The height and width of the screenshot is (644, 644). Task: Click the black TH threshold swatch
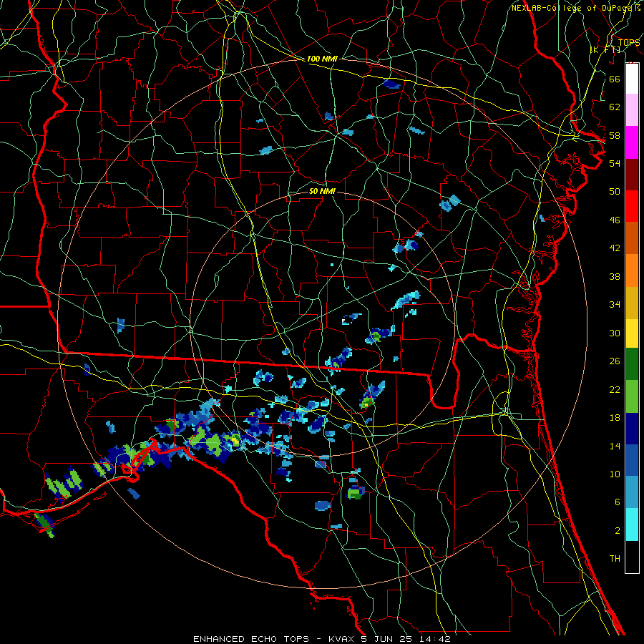pos(632,557)
